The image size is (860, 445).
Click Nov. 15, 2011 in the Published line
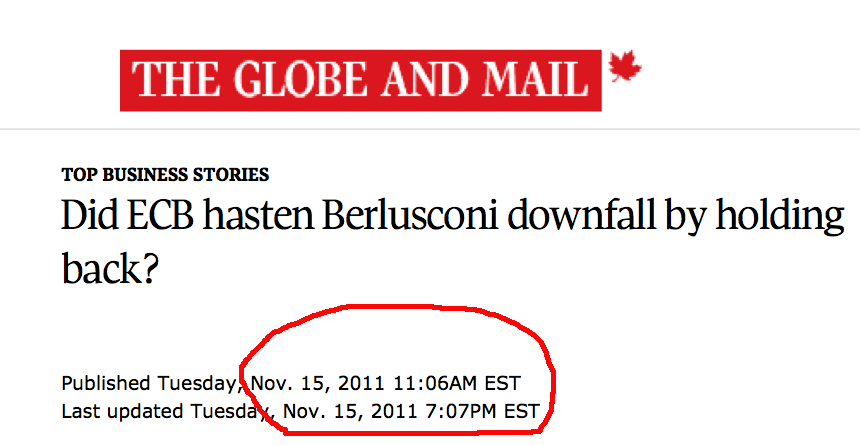pos(318,383)
